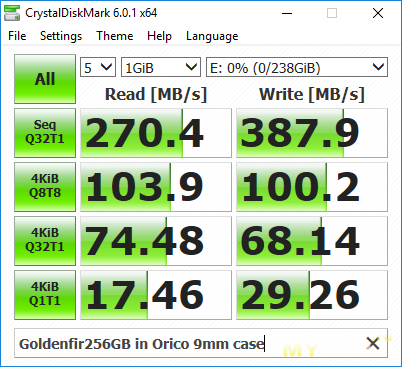Expand the 1GiB test size dropdown

161,67
